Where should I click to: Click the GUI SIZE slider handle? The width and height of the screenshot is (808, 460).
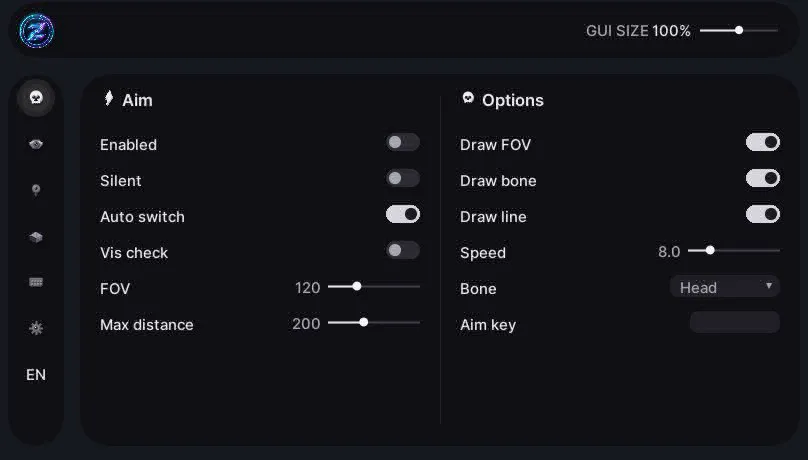click(739, 30)
